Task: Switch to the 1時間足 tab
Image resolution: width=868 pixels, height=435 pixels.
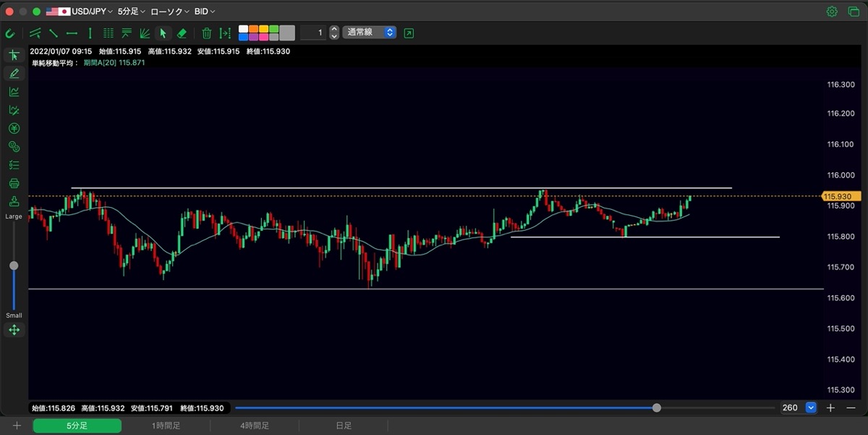Action: click(166, 426)
